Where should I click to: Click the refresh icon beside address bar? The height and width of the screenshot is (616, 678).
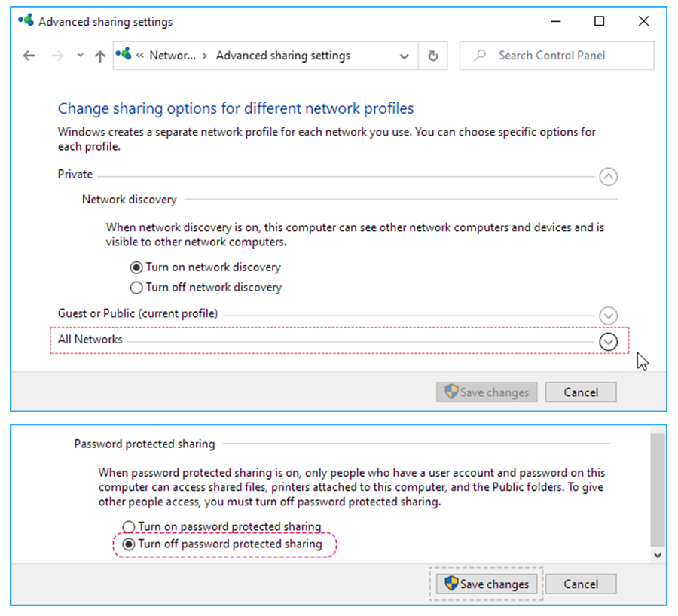(432, 56)
